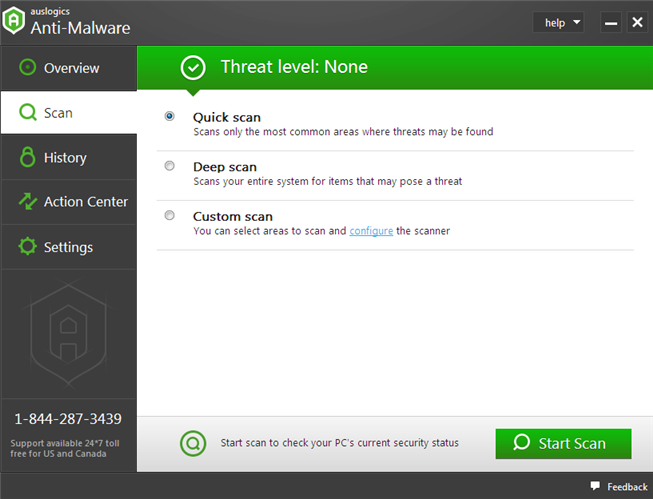The image size is (653, 499).
Task: Choose the Deep scan radio option
Action: [170, 166]
